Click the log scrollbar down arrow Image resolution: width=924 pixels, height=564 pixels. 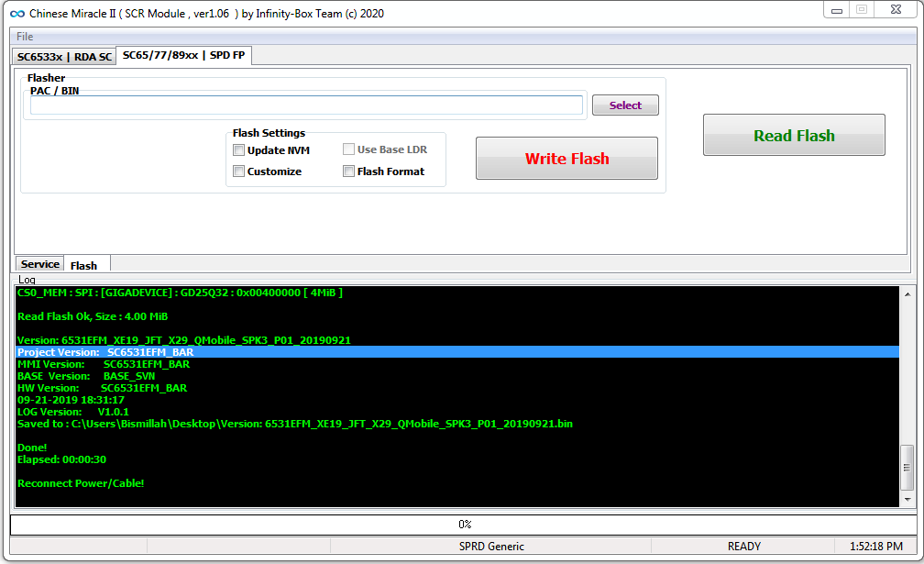907,499
